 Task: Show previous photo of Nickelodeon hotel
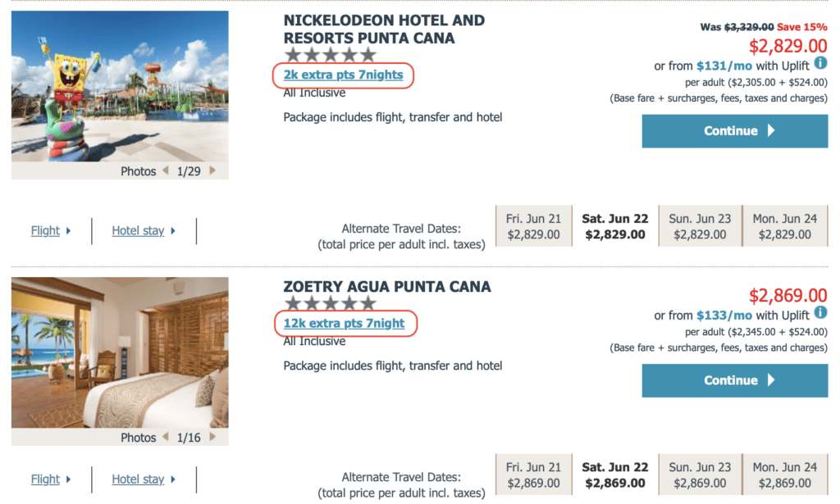165,171
